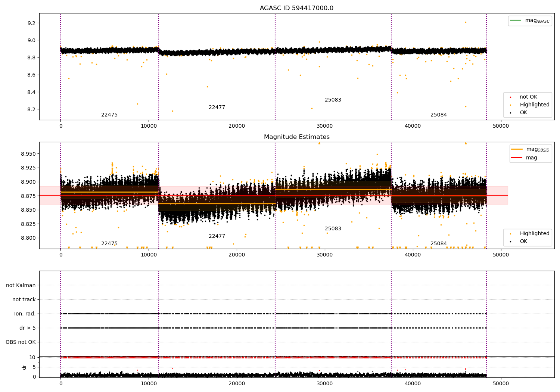Click the 'dr > 5' row label
Image resolution: width=560 pixels, height=392 pixels.
pyautogui.click(x=28, y=328)
